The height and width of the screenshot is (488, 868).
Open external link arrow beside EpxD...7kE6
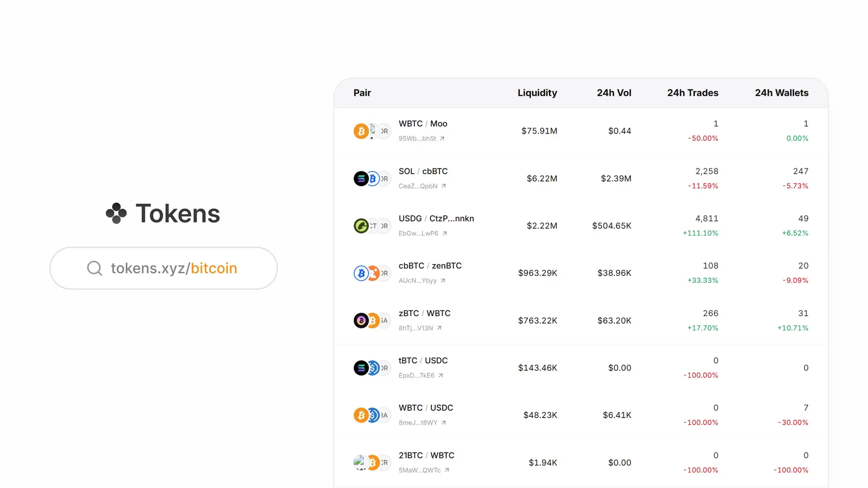(441, 376)
